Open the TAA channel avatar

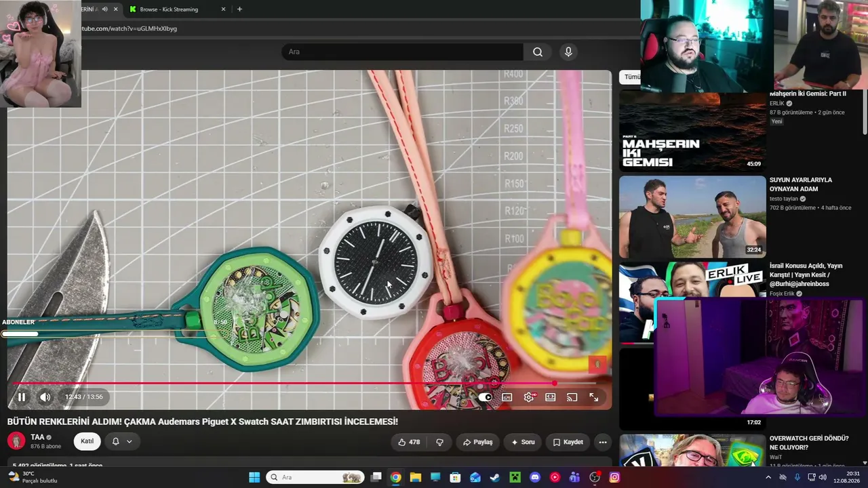[x=16, y=441]
